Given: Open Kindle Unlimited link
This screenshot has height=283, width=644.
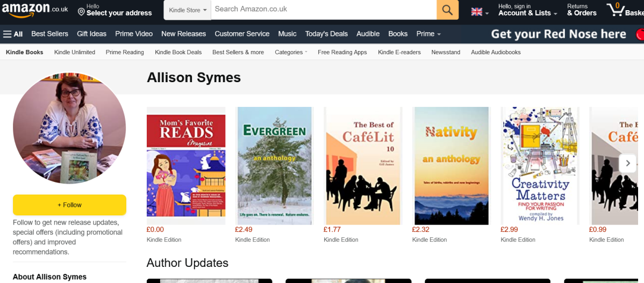Looking at the screenshot, I should click(x=75, y=52).
